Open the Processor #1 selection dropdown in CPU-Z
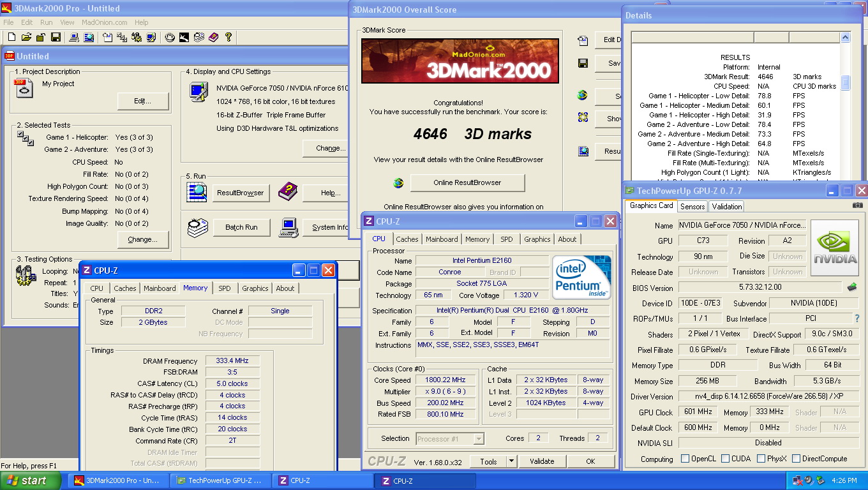This screenshot has width=868, height=490. (x=479, y=438)
